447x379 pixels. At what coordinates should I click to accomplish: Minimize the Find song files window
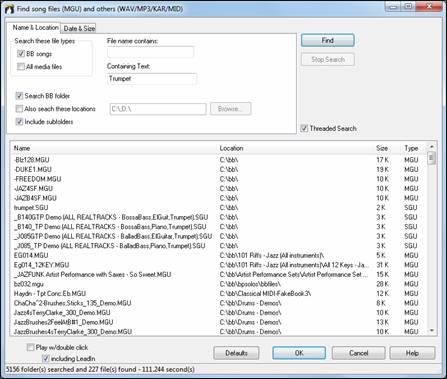(x=394, y=7)
